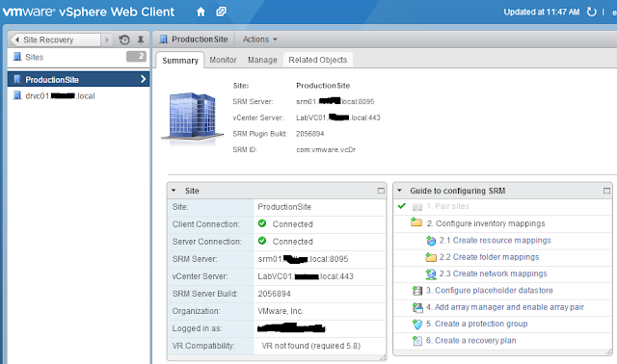
Task: Pin the navigator panel
Action: pyautogui.click(x=141, y=39)
